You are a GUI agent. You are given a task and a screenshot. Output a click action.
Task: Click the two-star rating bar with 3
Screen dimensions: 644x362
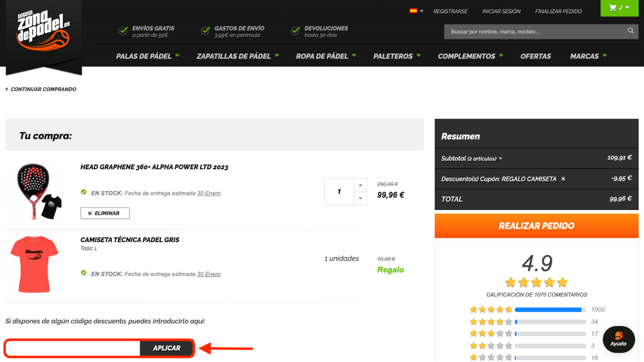(550, 346)
